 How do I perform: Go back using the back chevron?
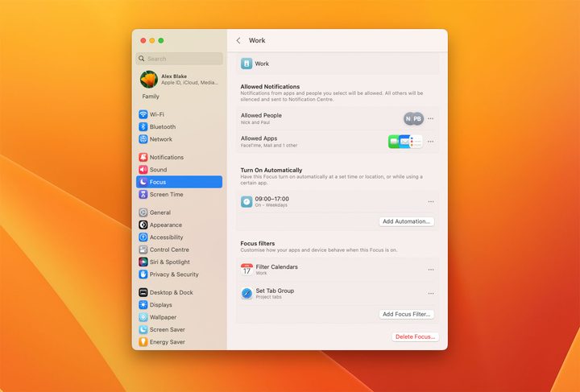pos(238,40)
